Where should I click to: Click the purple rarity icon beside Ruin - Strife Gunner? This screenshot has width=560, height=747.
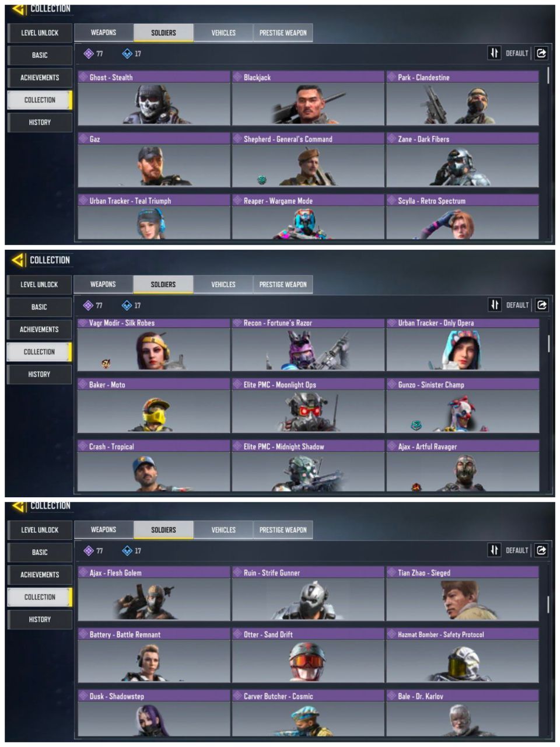(237, 573)
